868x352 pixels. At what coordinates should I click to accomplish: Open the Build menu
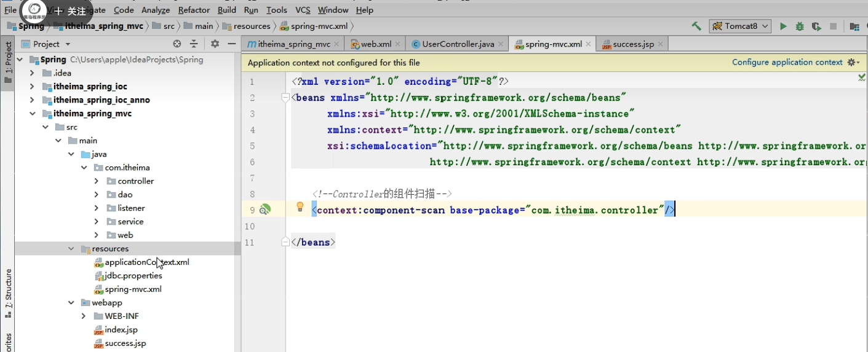(x=227, y=10)
